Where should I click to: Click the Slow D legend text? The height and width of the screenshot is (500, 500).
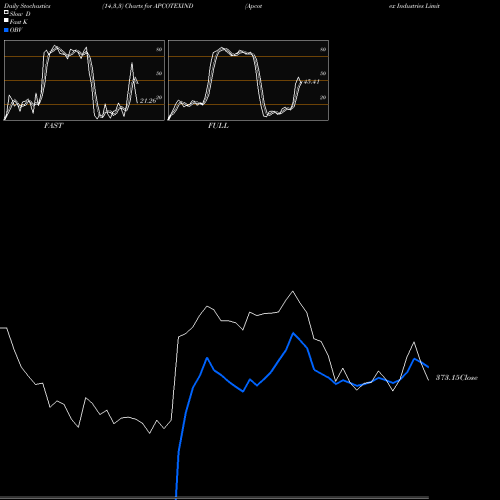(x=20, y=14)
